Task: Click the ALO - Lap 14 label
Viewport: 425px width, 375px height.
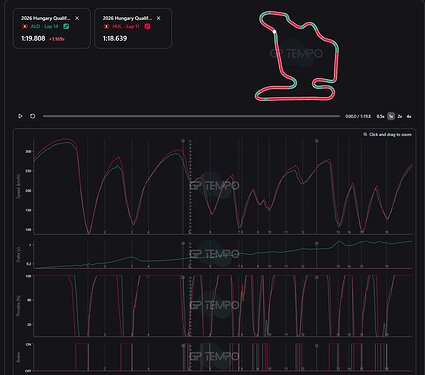Action: [44, 26]
